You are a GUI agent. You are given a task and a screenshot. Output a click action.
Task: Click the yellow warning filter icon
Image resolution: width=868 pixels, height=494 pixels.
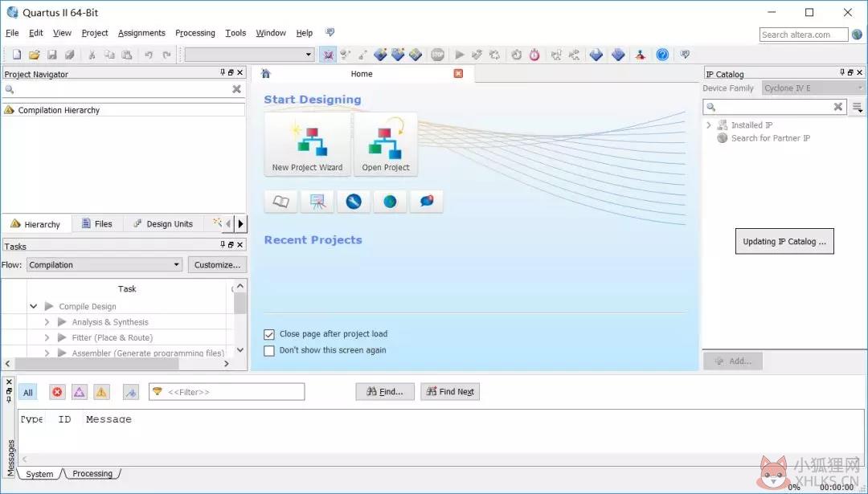(x=101, y=392)
